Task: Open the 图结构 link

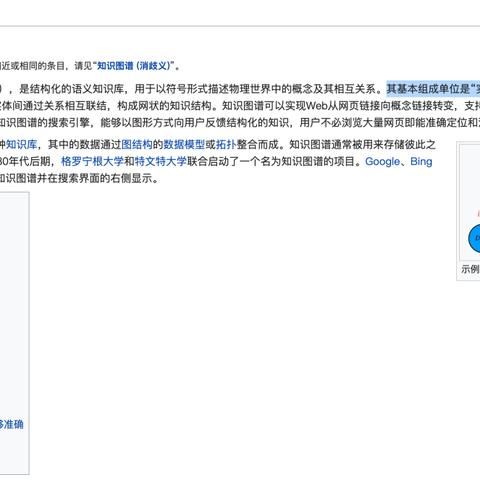Action: coord(137,145)
